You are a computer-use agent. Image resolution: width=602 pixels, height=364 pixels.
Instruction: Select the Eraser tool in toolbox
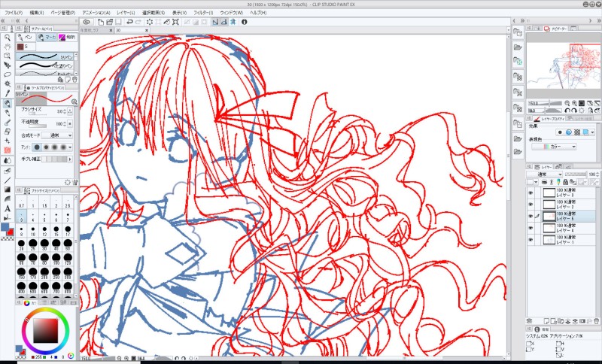click(8, 132)
